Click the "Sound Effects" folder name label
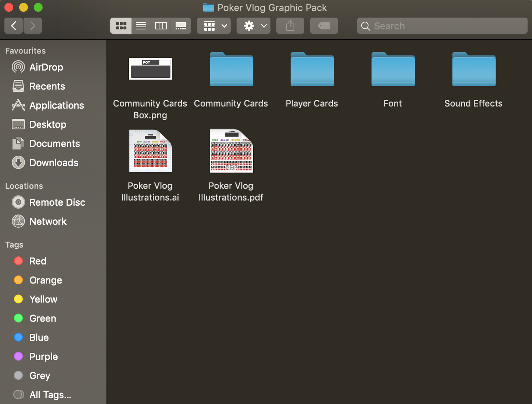 [x=473, y=104]
